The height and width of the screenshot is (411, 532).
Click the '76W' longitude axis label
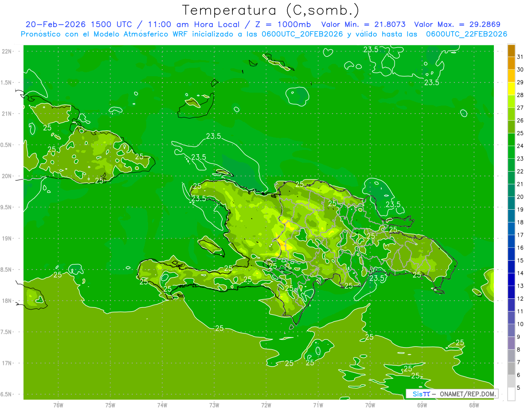coord(58,405)
